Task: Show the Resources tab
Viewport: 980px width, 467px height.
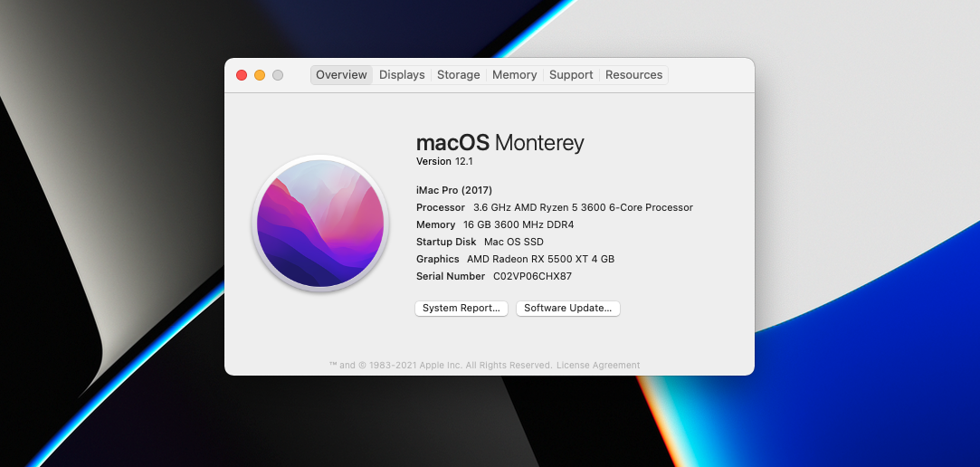Action: coord(633,75)
